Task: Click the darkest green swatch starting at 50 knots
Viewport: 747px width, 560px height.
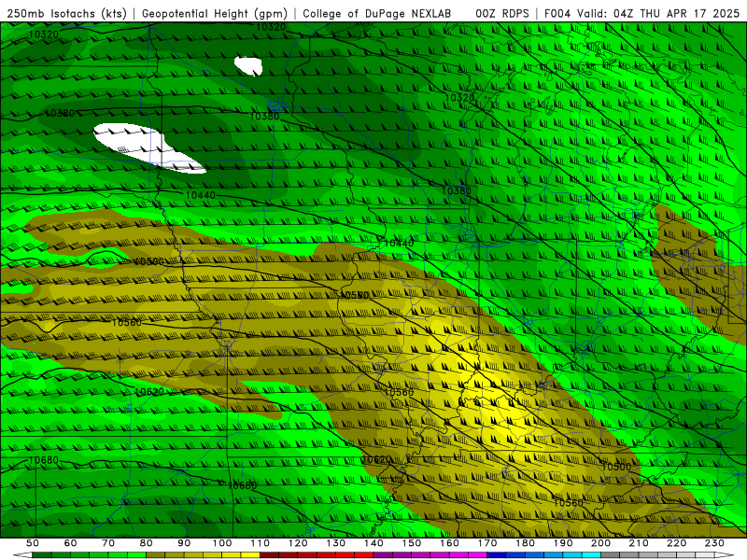Action: tap(42, 555)
